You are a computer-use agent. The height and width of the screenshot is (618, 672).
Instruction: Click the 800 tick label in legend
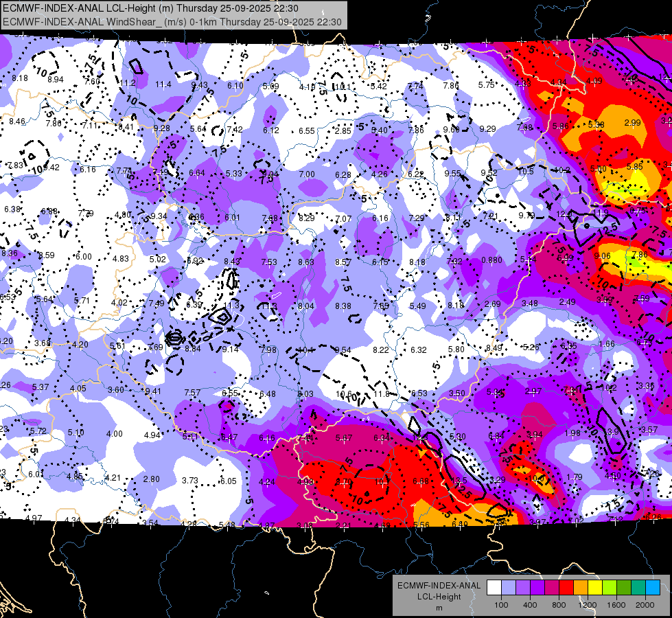point(559,605)
